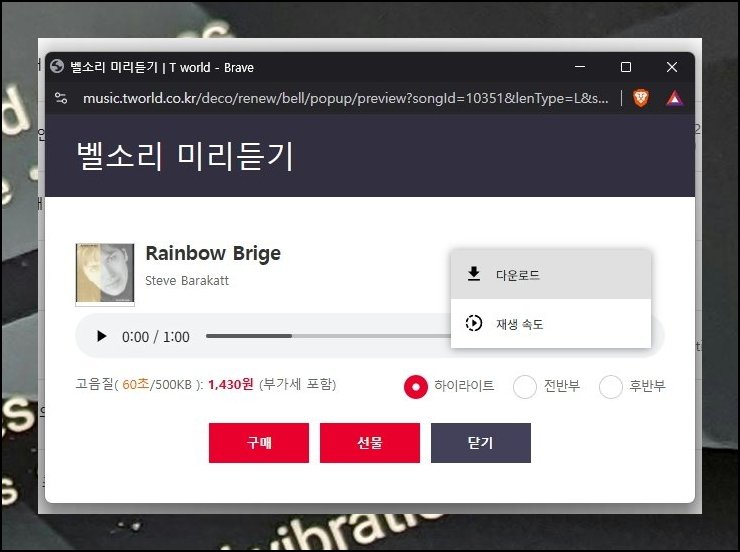This screenshot has width=740, height=552.
Task: Click the playback speed circular icon
Action: tap(473, 323)
